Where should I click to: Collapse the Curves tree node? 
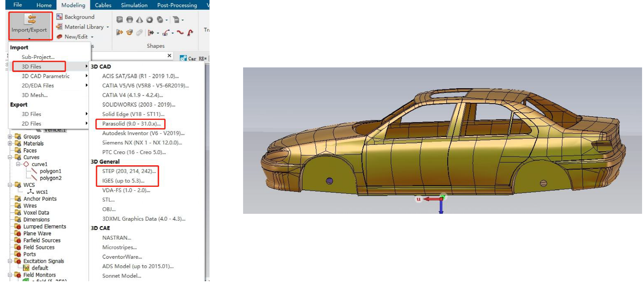[10, 157]
